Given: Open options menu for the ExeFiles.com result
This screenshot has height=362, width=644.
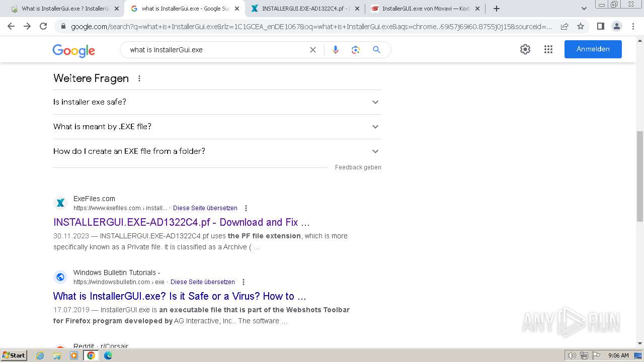Looking at the screenshot, I should pyautogui.click(x=246, y=208).
